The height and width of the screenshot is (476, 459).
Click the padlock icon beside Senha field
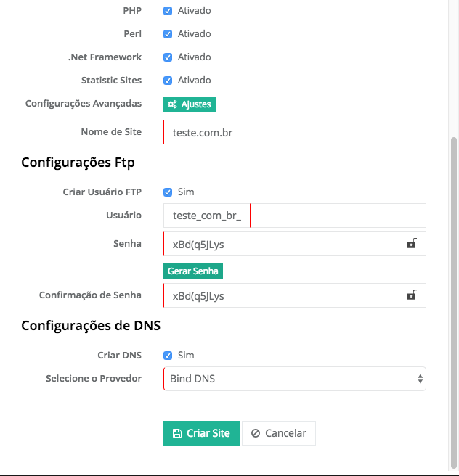pyautogui.click(x=411, y=245)
